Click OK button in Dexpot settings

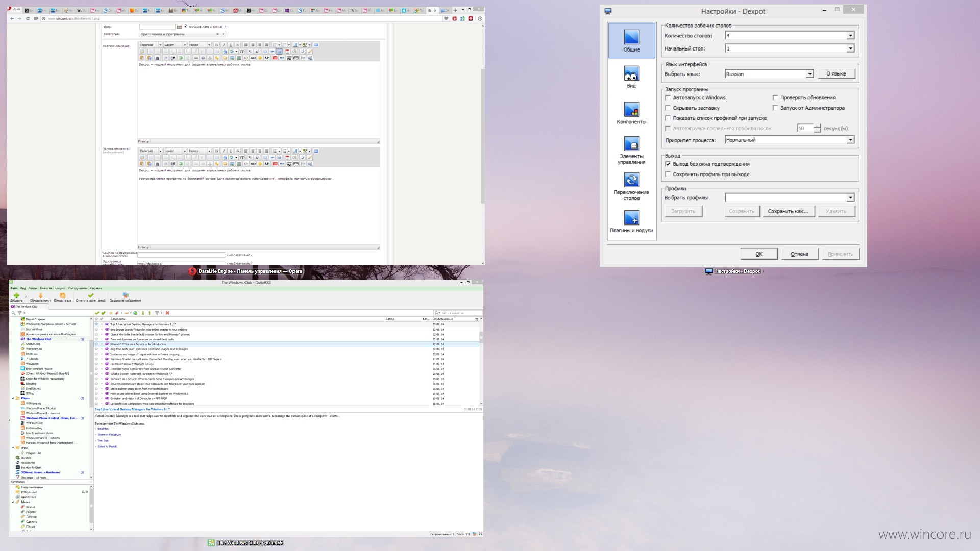(x=759, y=254)
